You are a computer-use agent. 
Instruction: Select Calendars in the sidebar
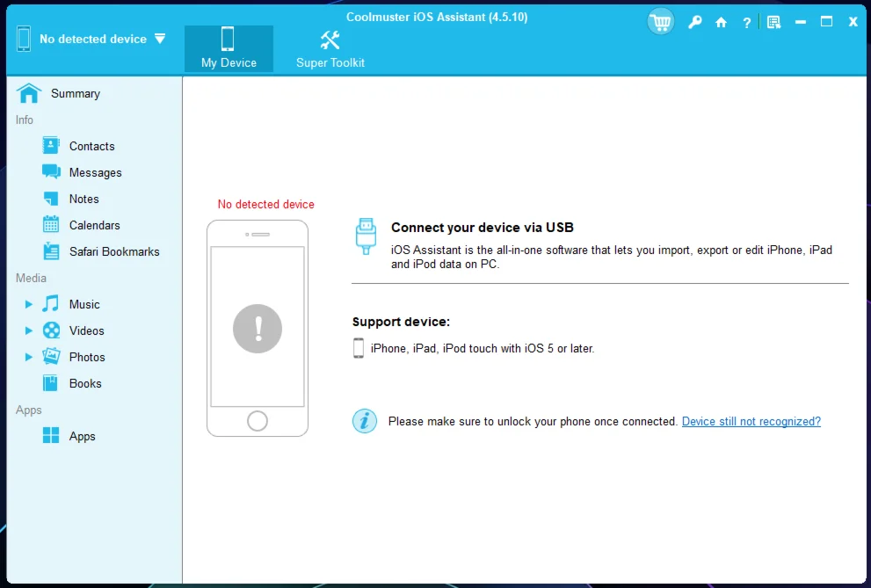(x=94, y=225)
